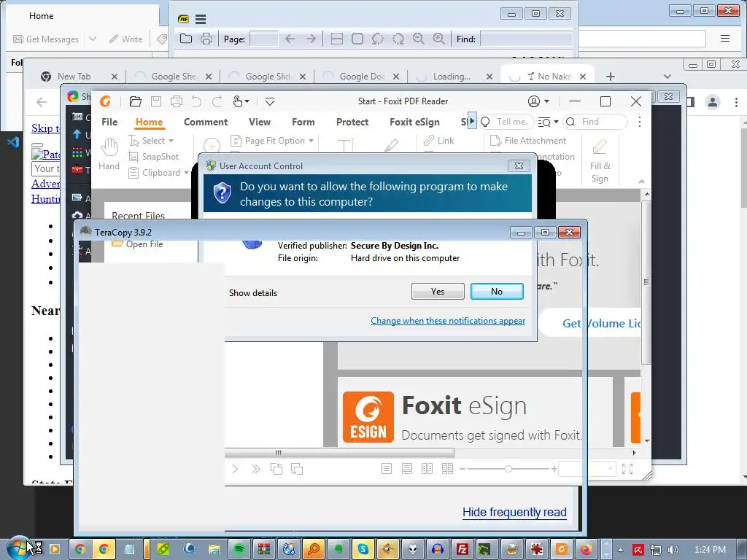This screenshot has width=747, height=560.
Task: Click Hide frequently read link
Action: [514, 512]
